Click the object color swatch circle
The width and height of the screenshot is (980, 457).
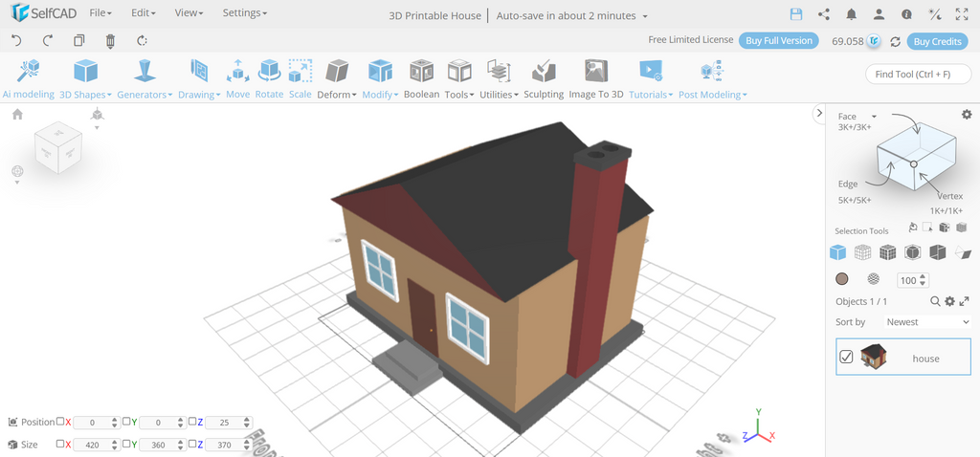coord(842,279)
